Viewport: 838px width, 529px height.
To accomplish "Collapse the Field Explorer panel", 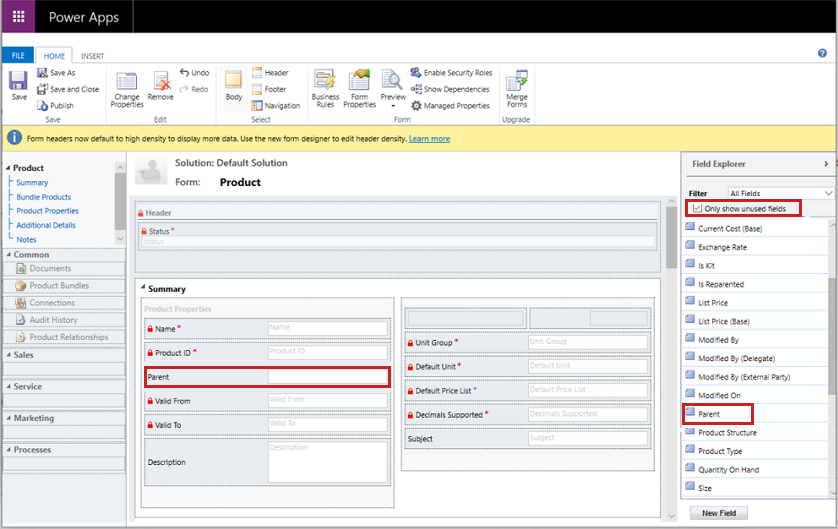I will coord(826,164).
